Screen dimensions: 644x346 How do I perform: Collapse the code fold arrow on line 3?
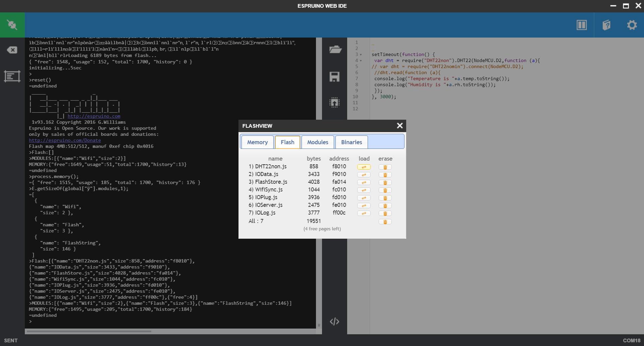tap(361, 55)
